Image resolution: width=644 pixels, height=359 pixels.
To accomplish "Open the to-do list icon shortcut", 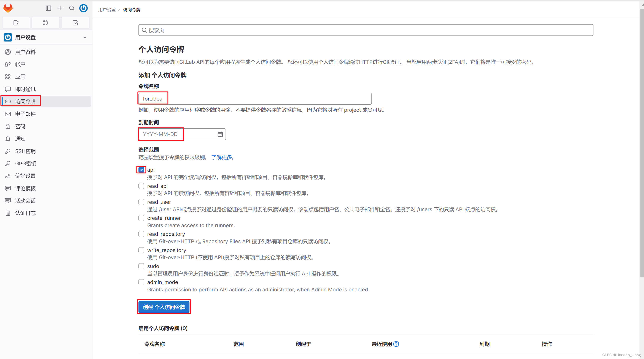I will click(x=75, y=23).
